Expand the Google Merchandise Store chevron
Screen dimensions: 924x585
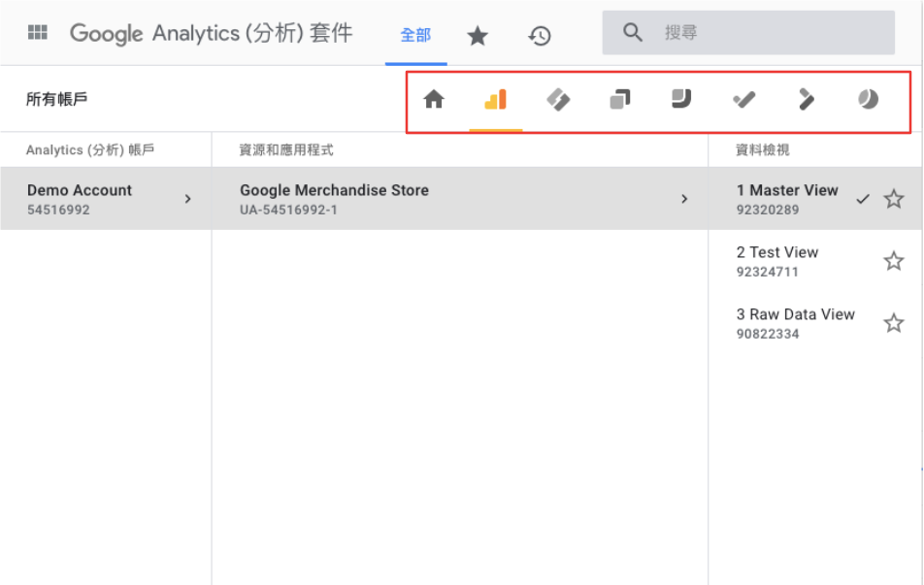684,199
